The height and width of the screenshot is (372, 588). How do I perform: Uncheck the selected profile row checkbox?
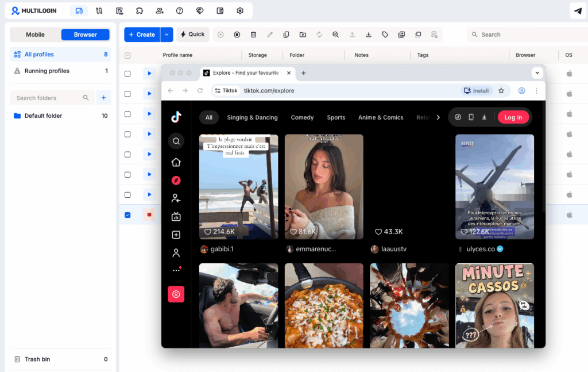point(127,215)
